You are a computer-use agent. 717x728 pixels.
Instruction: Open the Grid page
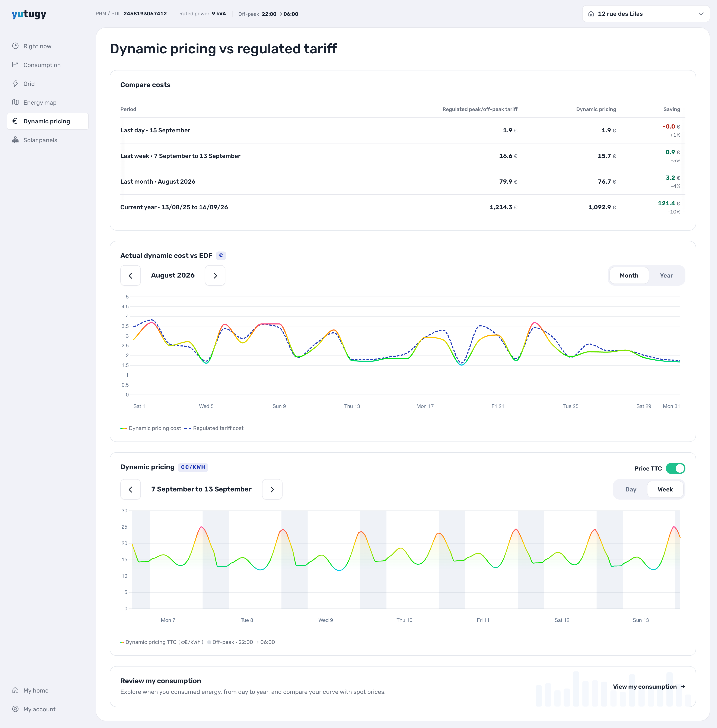(x=48, y=84)
